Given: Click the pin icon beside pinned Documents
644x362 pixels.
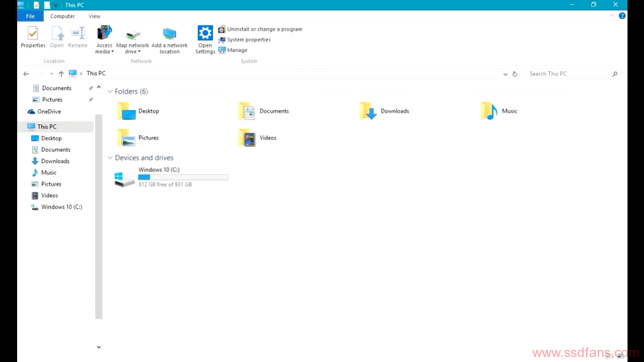Looking at the screenshot, I should pyautogui.click(x=91, y=88).
